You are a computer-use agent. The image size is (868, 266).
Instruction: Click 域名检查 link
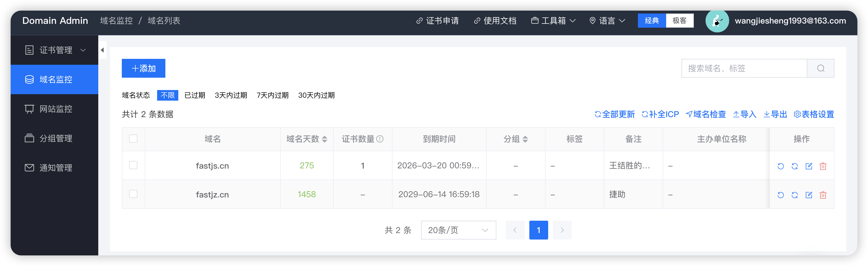pos(706,114)
